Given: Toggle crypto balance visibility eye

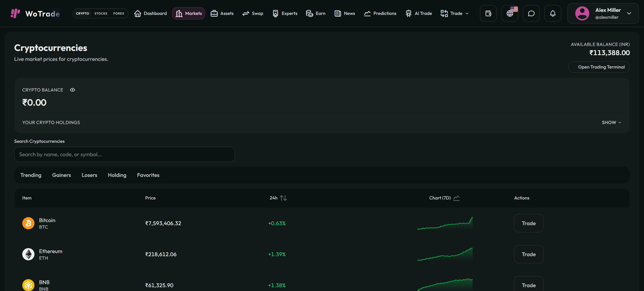Looking at the screenshot, I should click(72, 90).
